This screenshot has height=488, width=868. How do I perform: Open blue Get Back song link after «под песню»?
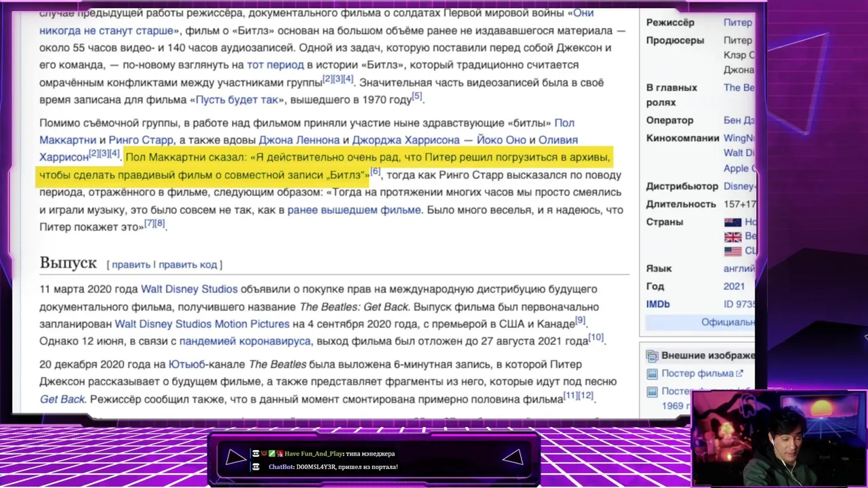pyautogui.click(x=62, y=399)
